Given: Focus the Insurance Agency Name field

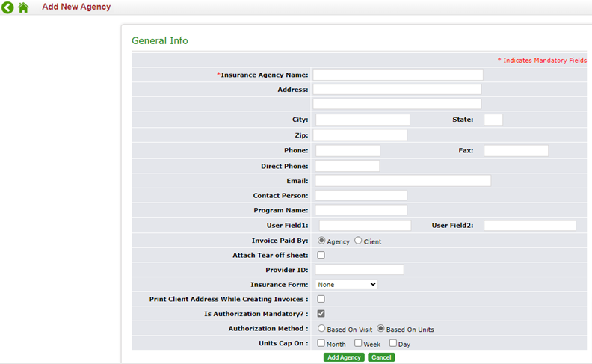Looking at the screenshot, I should tap(398, 75).
